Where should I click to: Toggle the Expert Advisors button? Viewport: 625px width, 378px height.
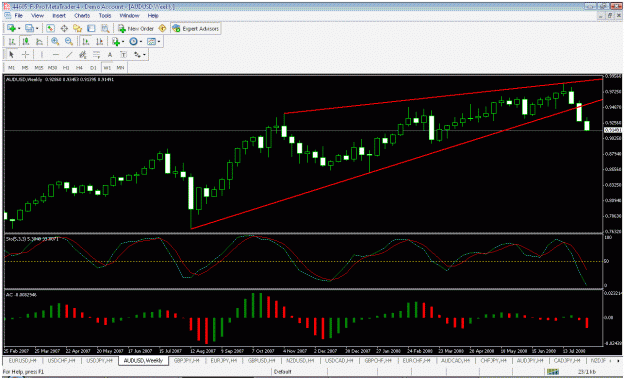pyautogui.click(x=196, y=28)
